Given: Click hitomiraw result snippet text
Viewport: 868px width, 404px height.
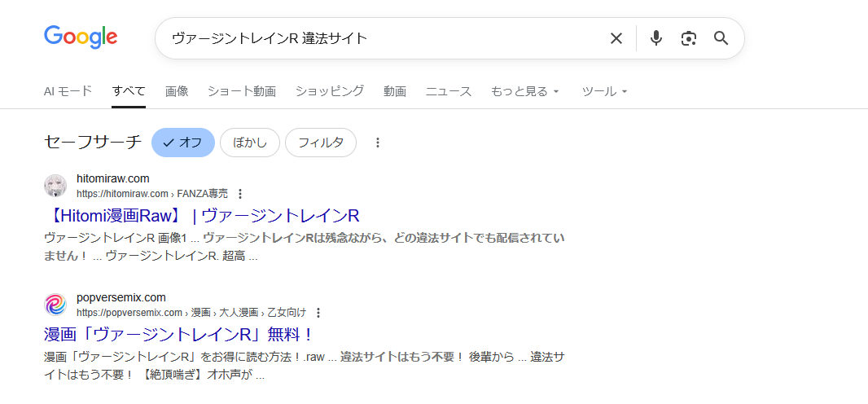Looking at the screenshot, I should (x=305, y=248).
